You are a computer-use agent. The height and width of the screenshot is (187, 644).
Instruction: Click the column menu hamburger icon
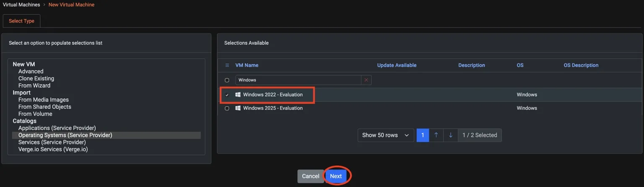(x=227, y=65)
